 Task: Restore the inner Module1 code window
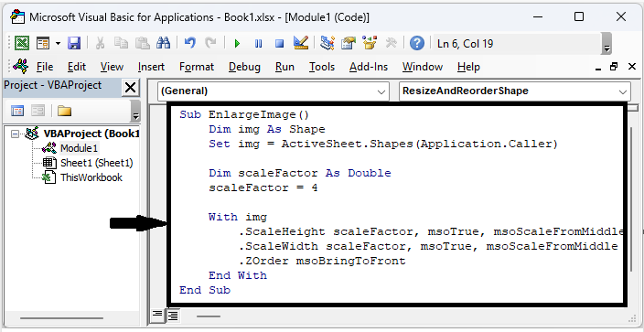pos(614,67)
